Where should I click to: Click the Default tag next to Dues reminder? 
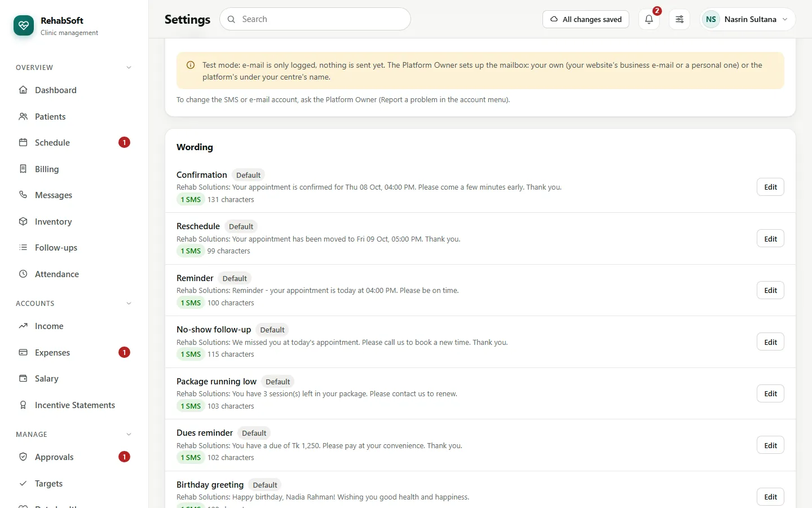(x=254, y=433)
